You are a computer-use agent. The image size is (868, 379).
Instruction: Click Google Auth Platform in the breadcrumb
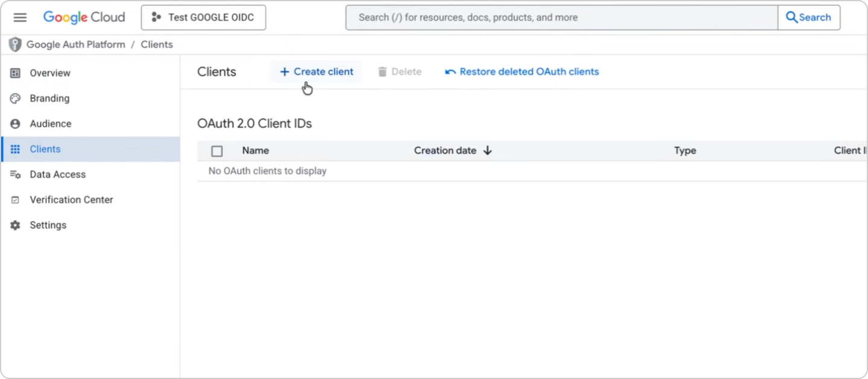click(x=76, y=44)
